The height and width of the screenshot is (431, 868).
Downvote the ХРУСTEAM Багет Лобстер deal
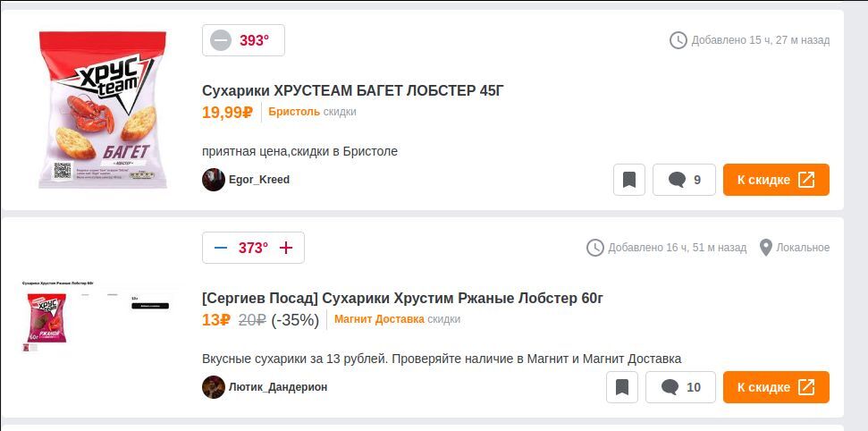(x=221, y=40)
